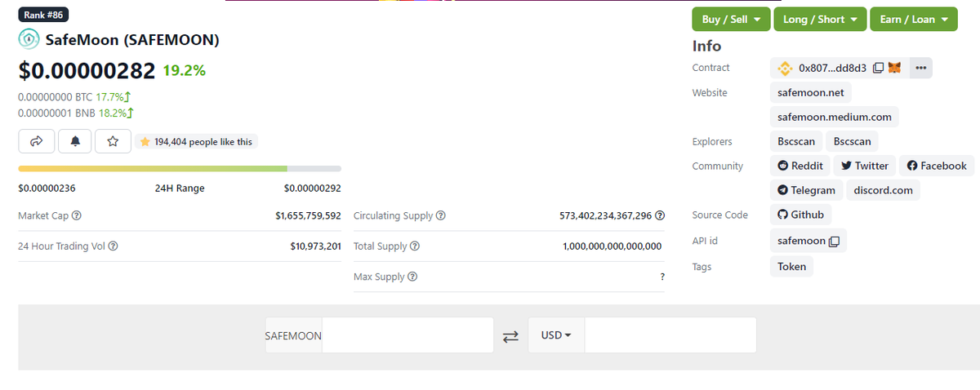The width and height of the screenshot is (980, 390).
Task: Open the discord.com community link
Action: pyautogui.click(x=884, y=190)
